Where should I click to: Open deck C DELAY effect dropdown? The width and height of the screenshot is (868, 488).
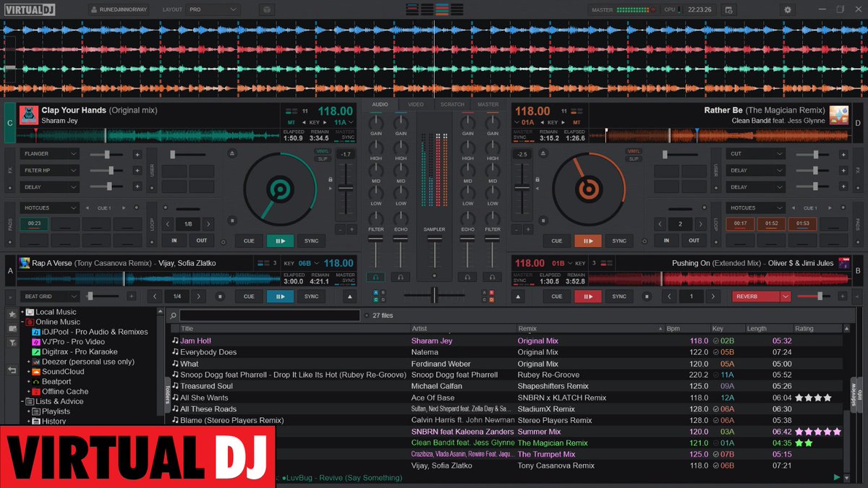click(x=49, y=187)
